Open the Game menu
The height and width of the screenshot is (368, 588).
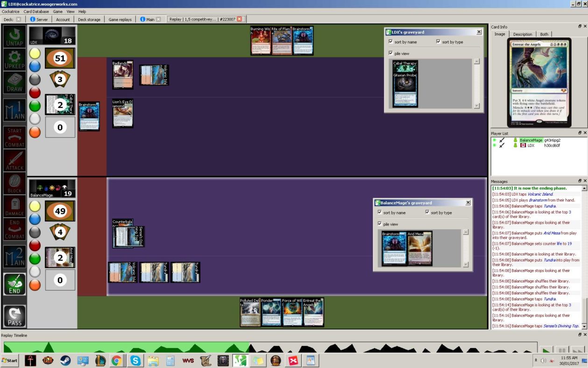[x=57, y=11]
